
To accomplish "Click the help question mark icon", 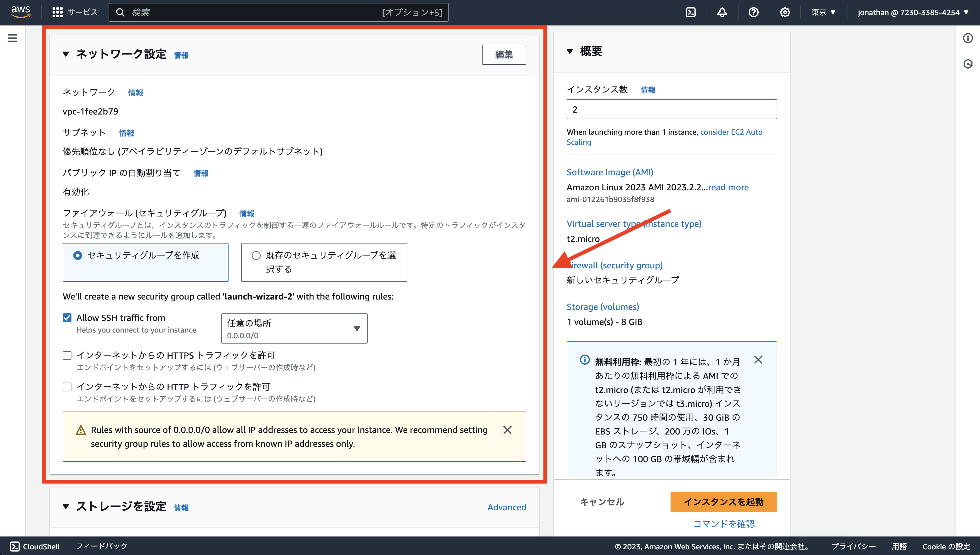I will coord(753,12).
